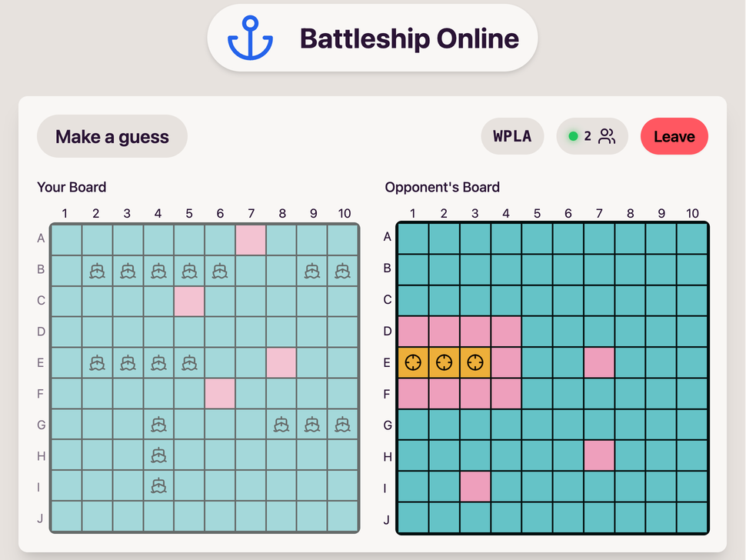Image resolution: width=746 pixels, height=560 pixels.
Task: Click the ship icon at G10 on Your Board
Action: point(342,424)
